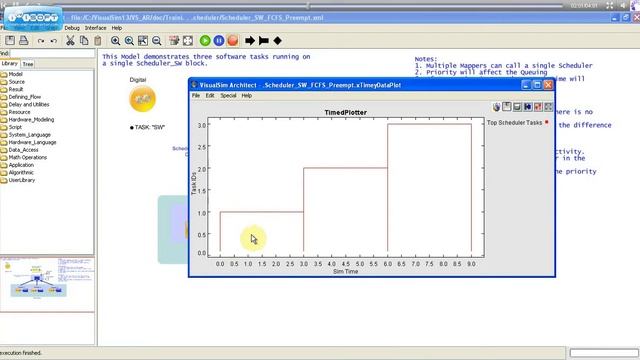Viewport: 640px width, 360px height.
Task: Switch to the Tree tab
Action: 28,64
